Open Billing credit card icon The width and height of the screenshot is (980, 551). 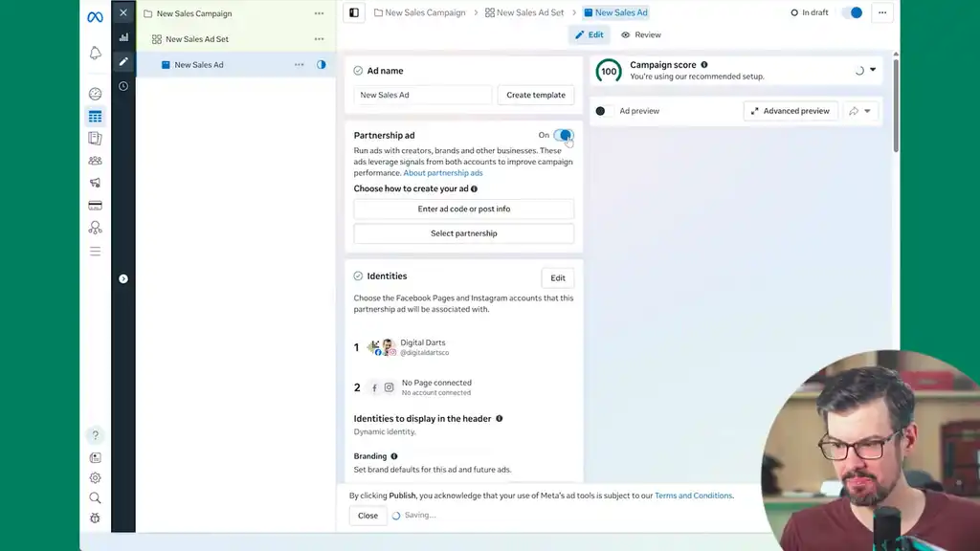[95, 205]
